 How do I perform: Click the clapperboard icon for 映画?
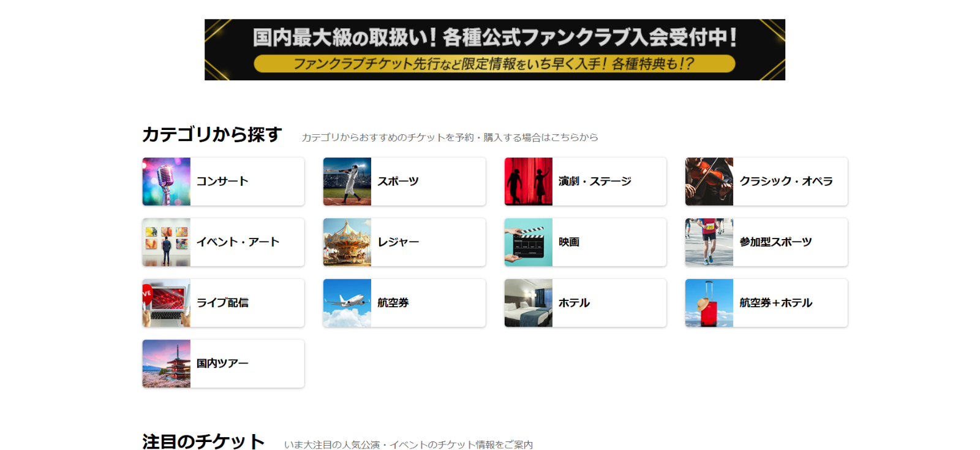point(528,242)
